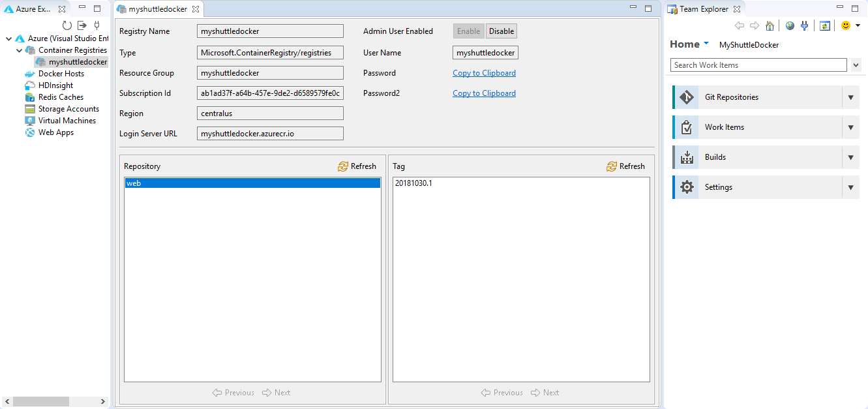Viewport: 868px width, 409px height.
Task: Click the greyed-out Enable admin user button
Action: tap(469, 31)
